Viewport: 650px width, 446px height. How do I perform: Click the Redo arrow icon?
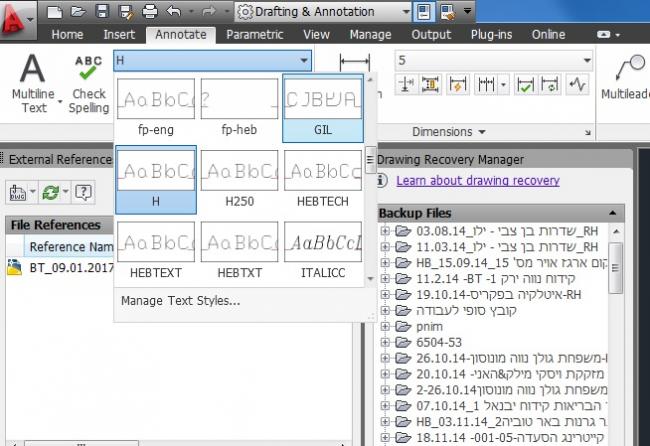coord(209,11)
